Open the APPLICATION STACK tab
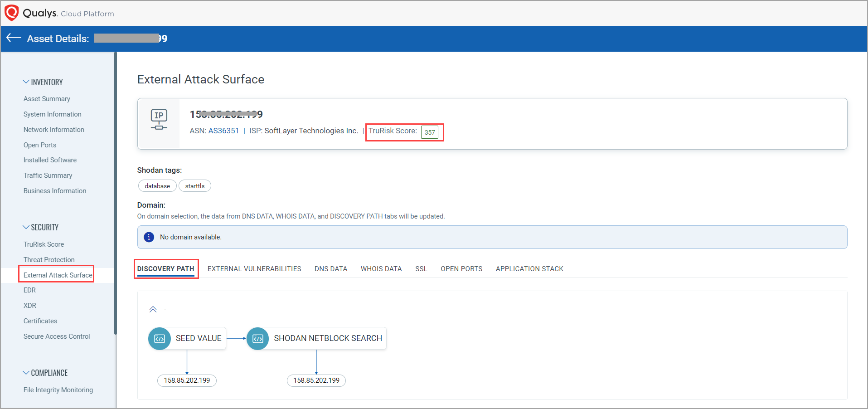Screen dimensions: 868x409 pyautogui.click(x=529, y=269)
